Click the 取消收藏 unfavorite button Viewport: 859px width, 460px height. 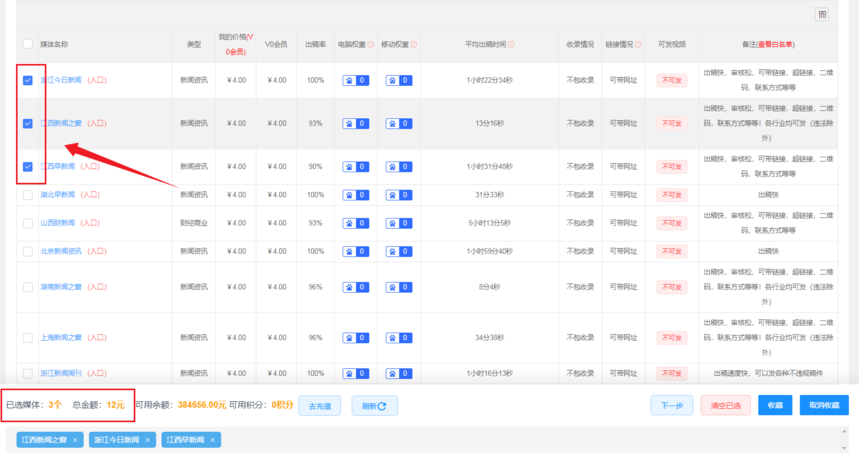[x=824, y=405]
